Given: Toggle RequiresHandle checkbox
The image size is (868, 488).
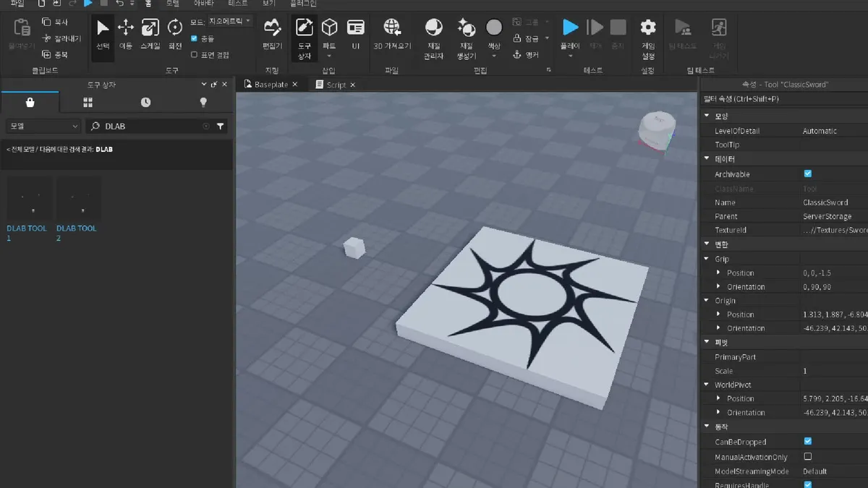Looking at the screenshot, I should tap(808, 484).
